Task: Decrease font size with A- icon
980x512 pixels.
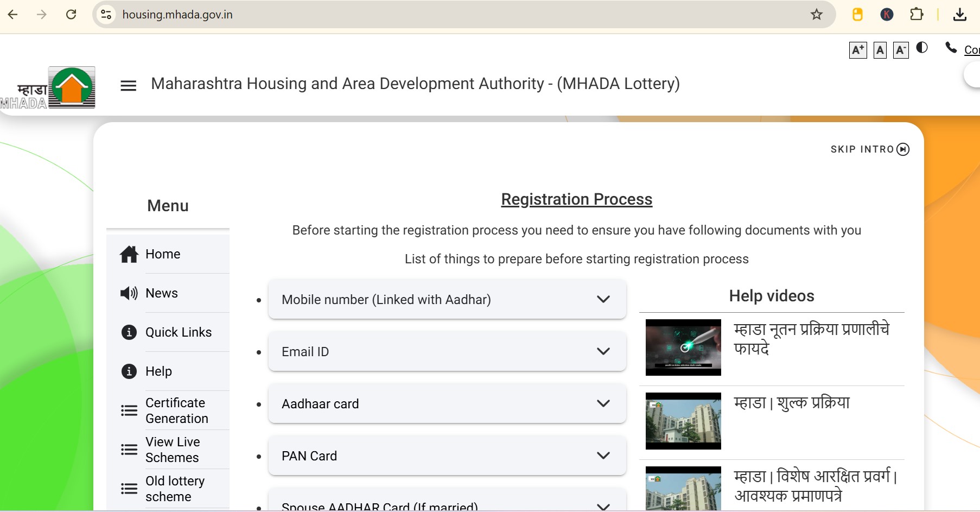Action: (x=901, y=50)
